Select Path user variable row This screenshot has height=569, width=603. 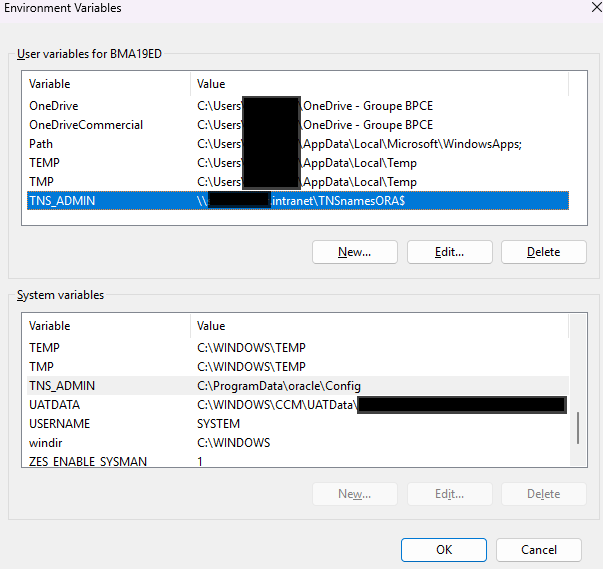[x=298, y=144]
